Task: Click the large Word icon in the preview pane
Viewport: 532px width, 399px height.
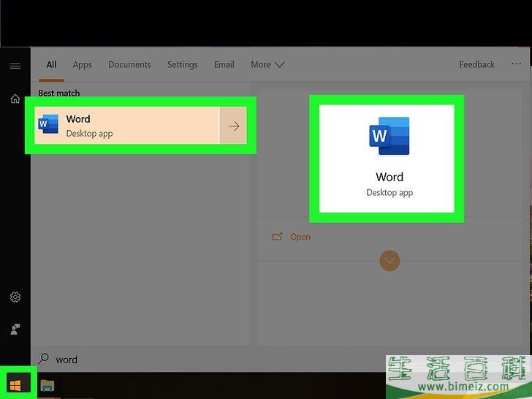Action: point(389,136)
